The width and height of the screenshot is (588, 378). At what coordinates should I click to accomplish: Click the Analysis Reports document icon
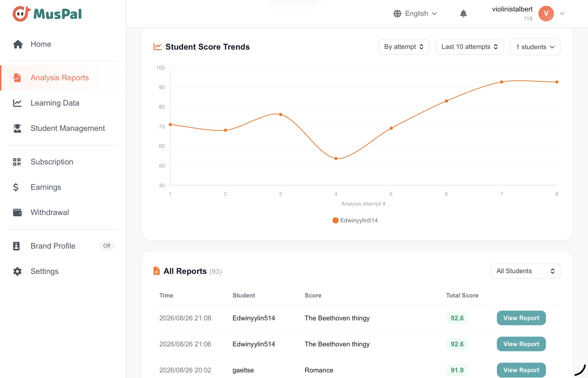17,78
